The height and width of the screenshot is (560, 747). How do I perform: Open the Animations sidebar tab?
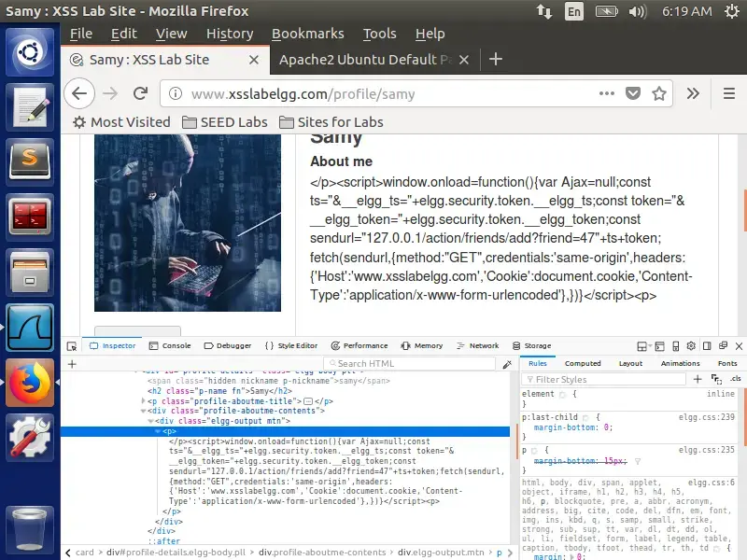point(681,363)
